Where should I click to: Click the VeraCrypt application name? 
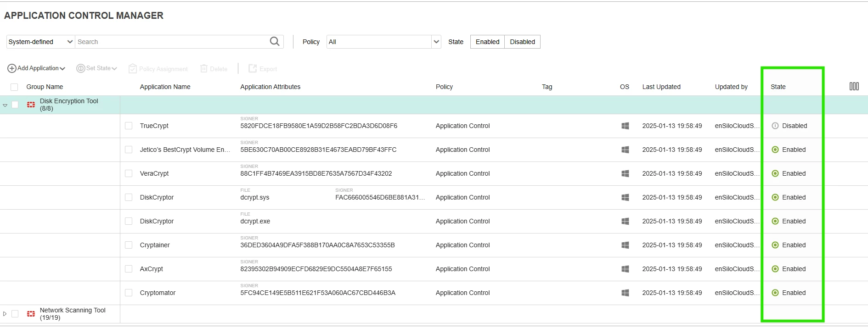point(154,173)
